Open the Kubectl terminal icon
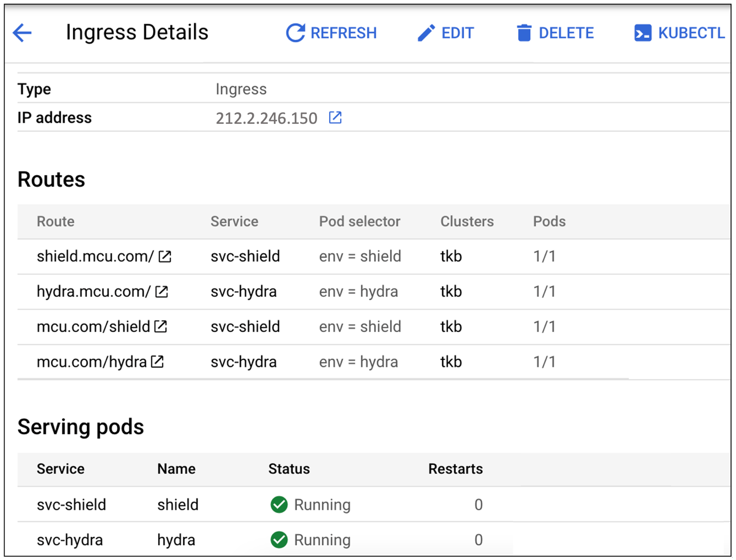This screenshot has width=736, height=560. 642,33
